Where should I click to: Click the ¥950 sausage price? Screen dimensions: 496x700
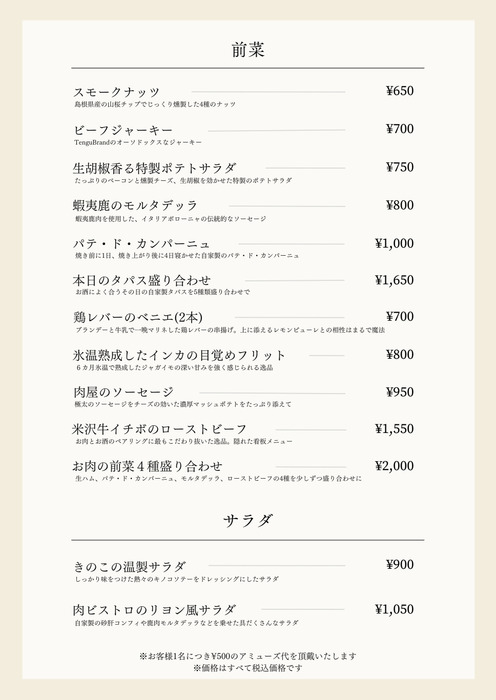coord(400,392)
